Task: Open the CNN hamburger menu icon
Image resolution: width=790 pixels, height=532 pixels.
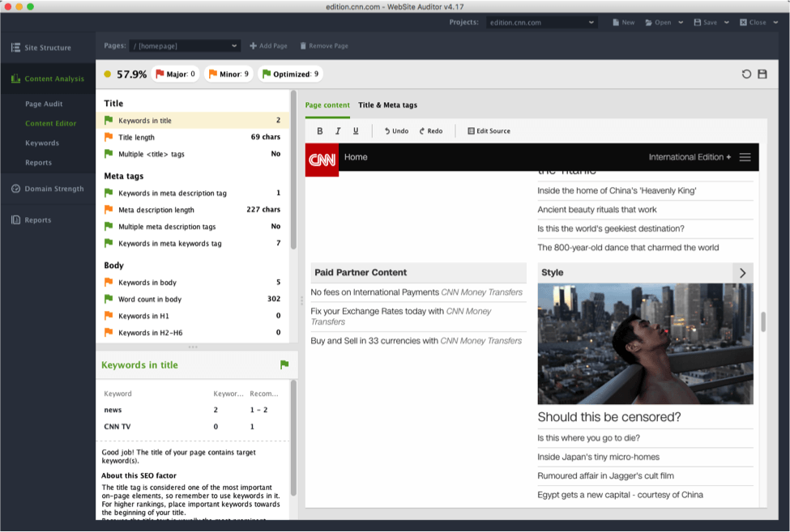Action: [x=745, y=157]
